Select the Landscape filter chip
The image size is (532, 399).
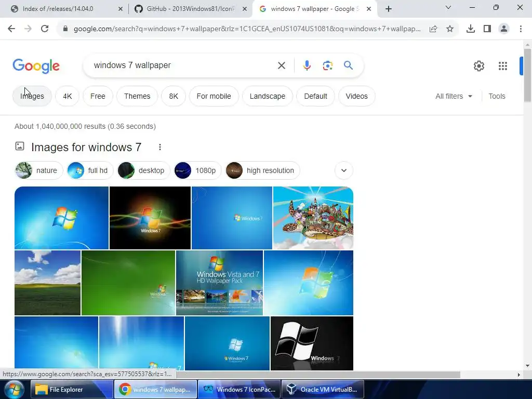point(268,96)
